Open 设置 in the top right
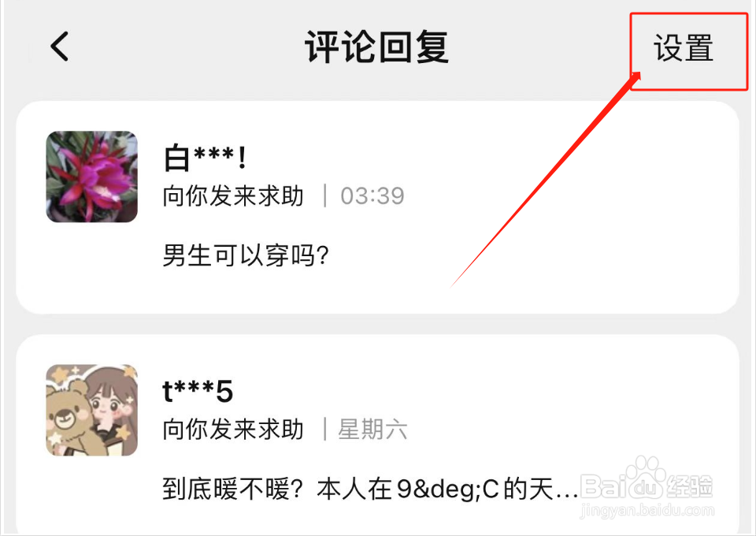 pyautogui.click(x=684, y=48)
